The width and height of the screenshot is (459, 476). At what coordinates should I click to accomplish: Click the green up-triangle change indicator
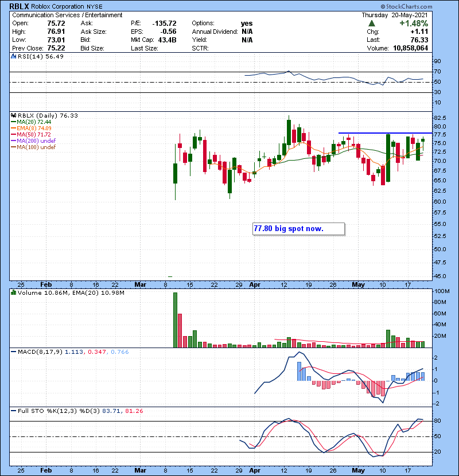point(372,24)
